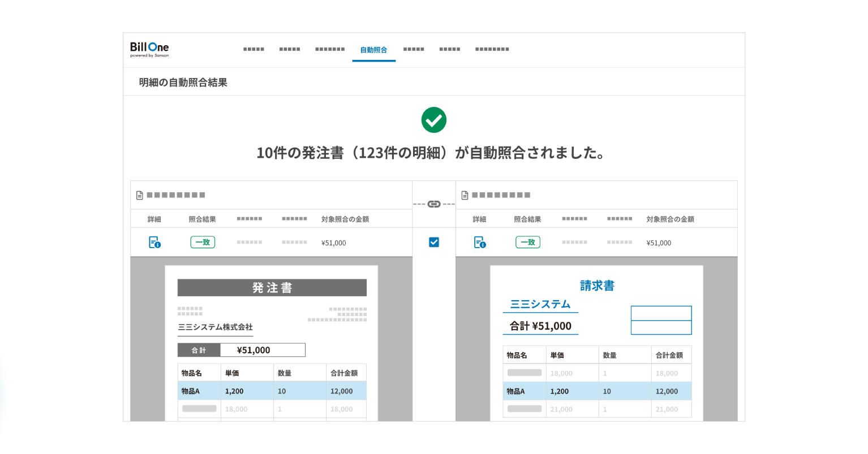
Task: Click the 発注書 document title
Action: pos(272,288)
